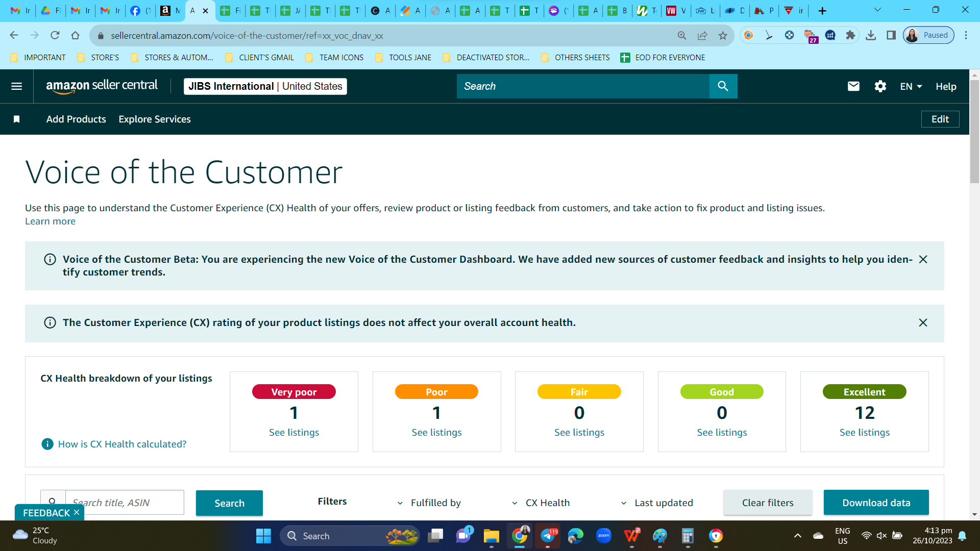Open the mail messages icon
The height and width of the screenshot is (551, 980).
pyautogui.click(x=853, y=86)
